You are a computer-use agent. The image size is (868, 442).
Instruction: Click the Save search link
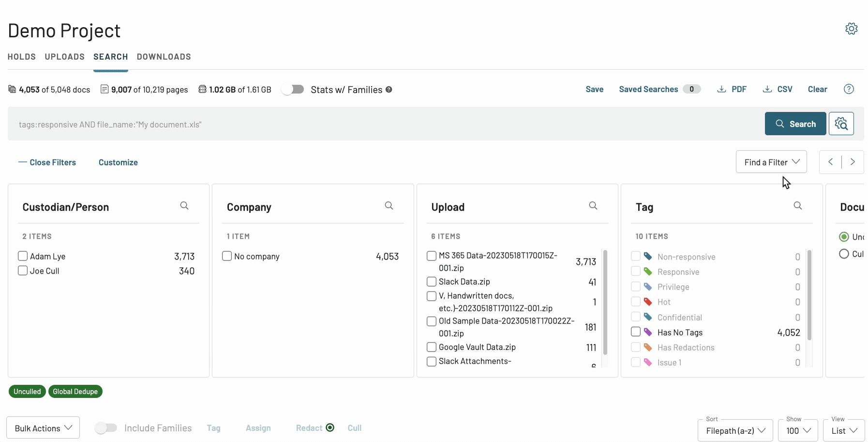tap(595, 89)
